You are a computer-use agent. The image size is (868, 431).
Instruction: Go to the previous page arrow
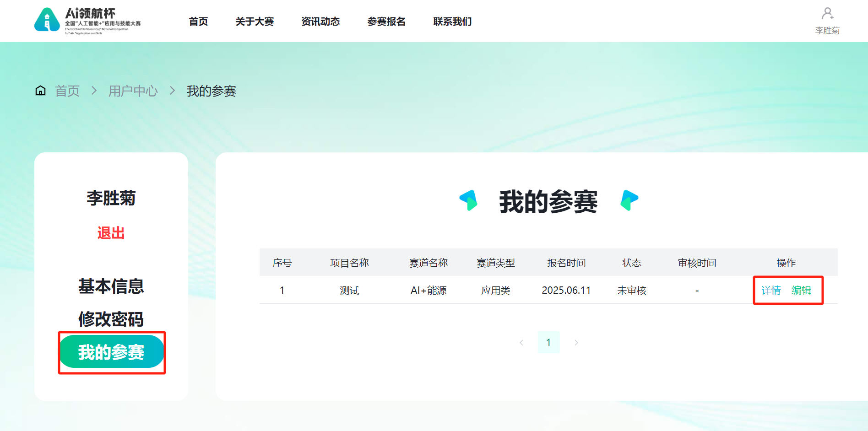(x=521, y=342)
